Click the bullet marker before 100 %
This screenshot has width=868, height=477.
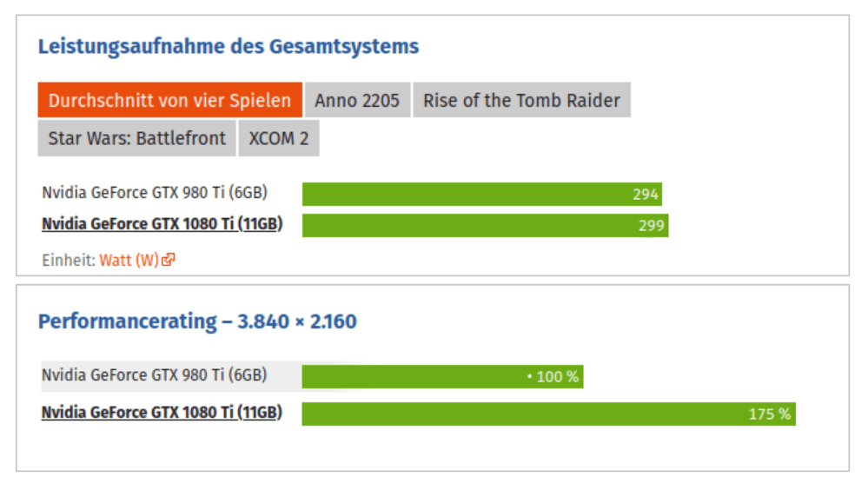[x=528, y=378]
